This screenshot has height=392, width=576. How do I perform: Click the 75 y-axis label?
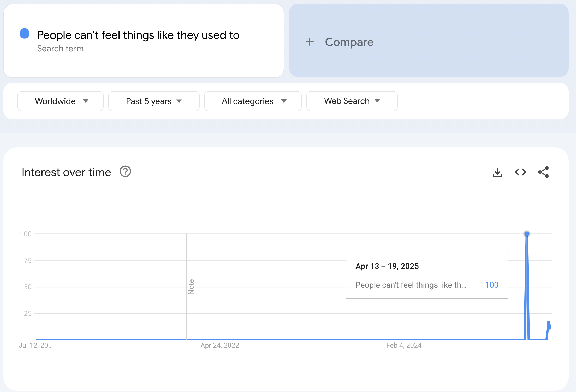pos(28,260)
